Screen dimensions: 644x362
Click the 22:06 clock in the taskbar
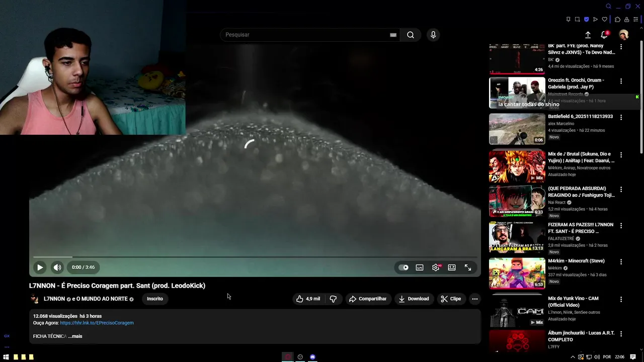click(620, 357)
